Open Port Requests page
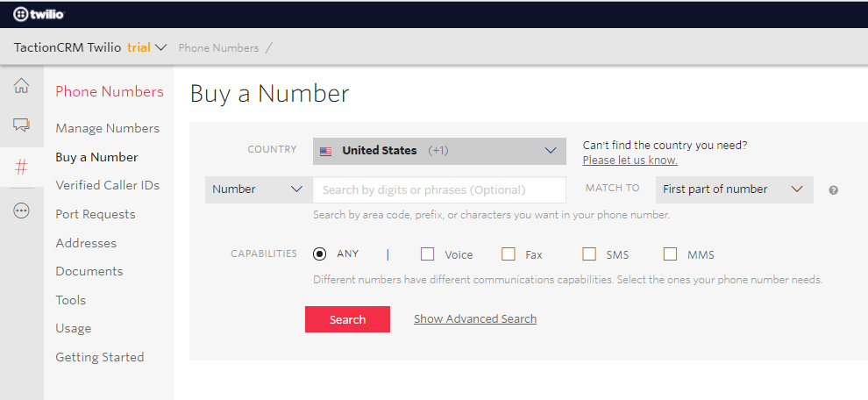Image resolution: width=868 pixels, height=400 pixels. pyautogui.click(x=96, y=214)
